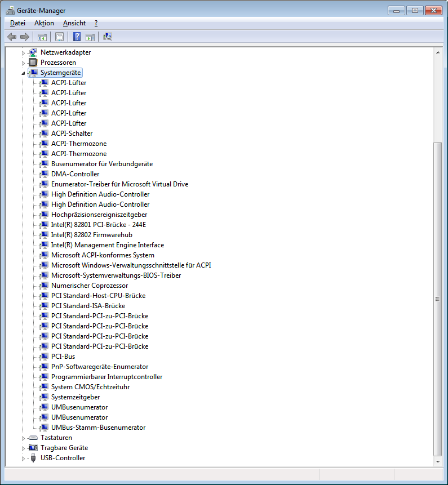Open the Datei menu
This screenshot has width=448, height=485.
coord(17,23)
